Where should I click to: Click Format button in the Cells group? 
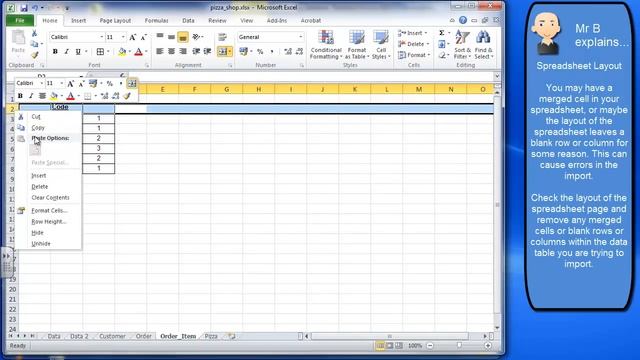coord(413,55)
